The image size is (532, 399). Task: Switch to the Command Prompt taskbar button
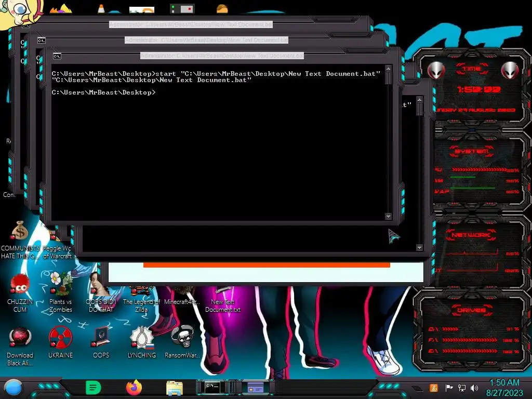(x=214, y=387)
